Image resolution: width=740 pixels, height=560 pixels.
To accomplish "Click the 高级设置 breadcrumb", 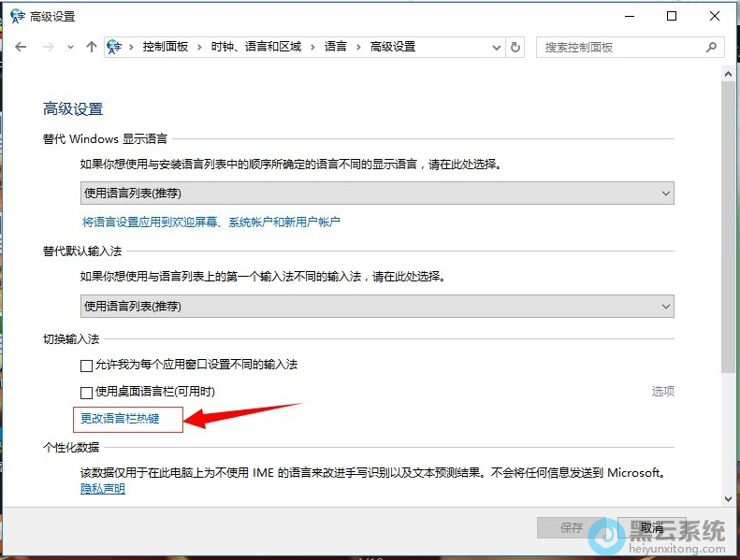I will (x=393, y=47).
